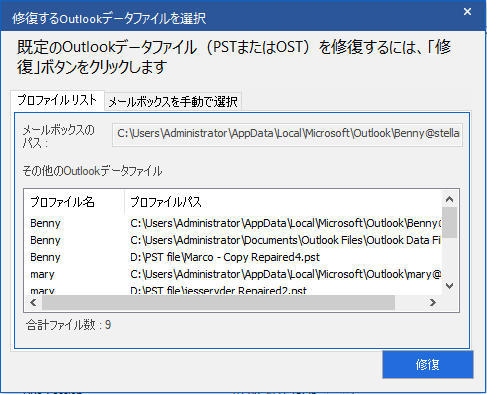Viewport: 487px width, 394px height.
Task: Click list scroll up arrow
Action: (449, 199)
